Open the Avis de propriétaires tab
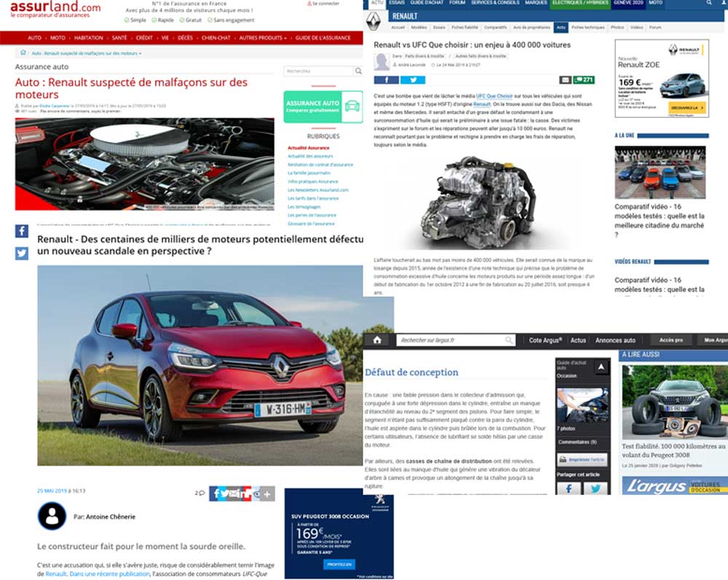Image resolution: width=728 pixels, height=580 pixels. click(531, 28)
